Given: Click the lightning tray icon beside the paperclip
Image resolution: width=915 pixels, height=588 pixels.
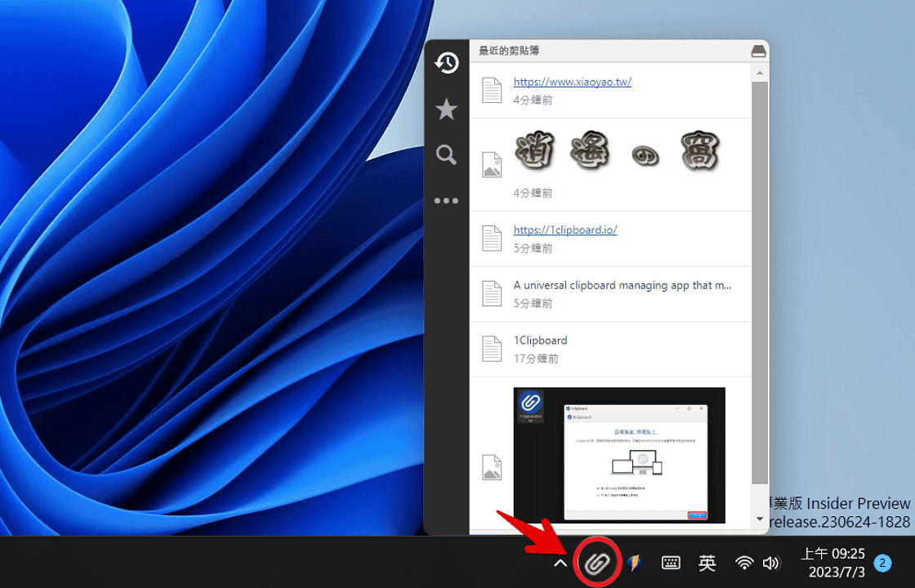Looking at the screenshot, I should click(x=634, y=563).
